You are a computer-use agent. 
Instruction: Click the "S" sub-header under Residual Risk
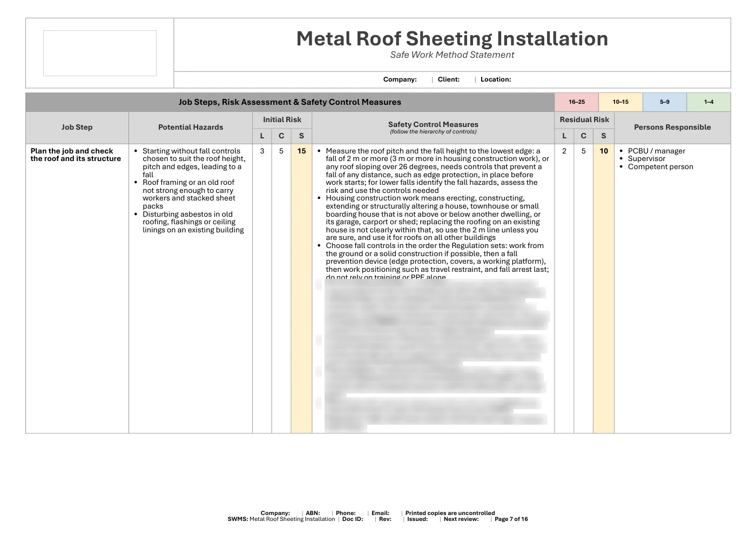pyautogui.click(x=604, y=136)
